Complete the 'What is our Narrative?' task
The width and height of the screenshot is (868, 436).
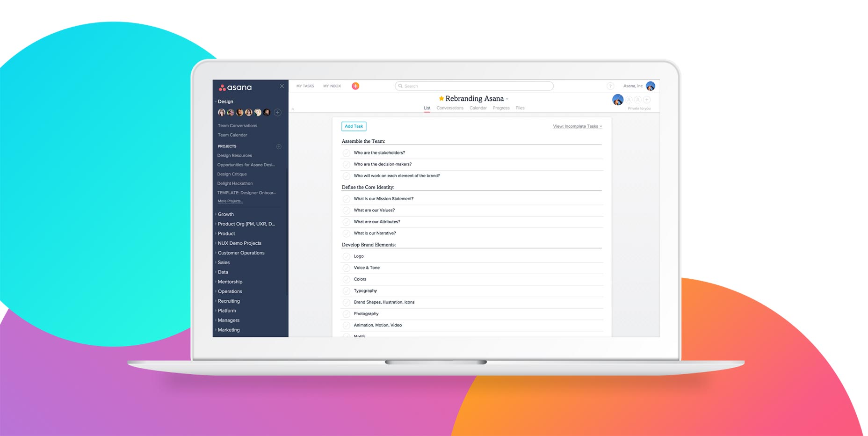point(347,233)
